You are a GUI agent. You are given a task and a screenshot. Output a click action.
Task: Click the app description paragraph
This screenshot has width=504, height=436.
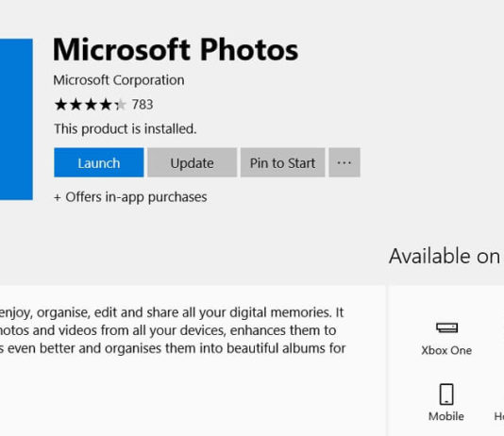pos(173,330)
